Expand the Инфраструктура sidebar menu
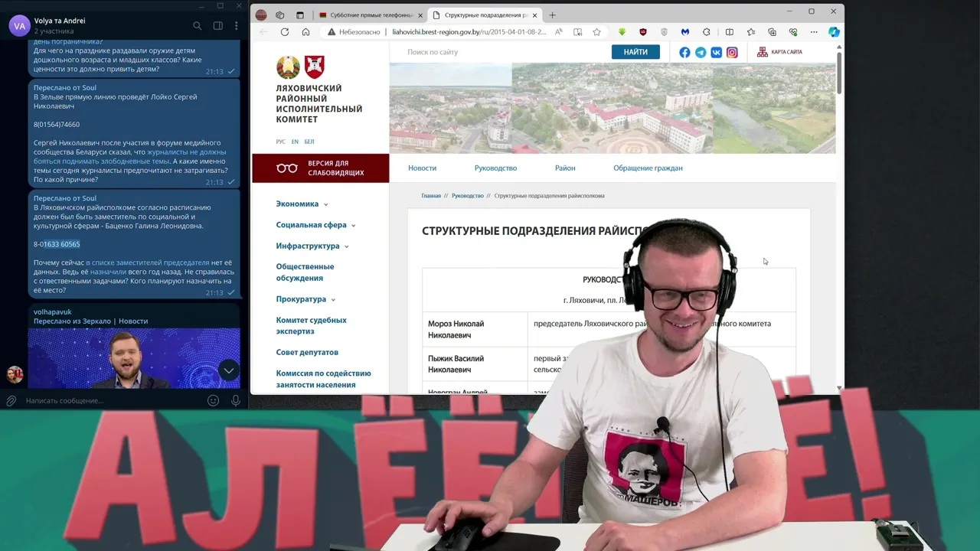Image resolution: width=980 pixels, height=551 pixels. tap(312, 246)
